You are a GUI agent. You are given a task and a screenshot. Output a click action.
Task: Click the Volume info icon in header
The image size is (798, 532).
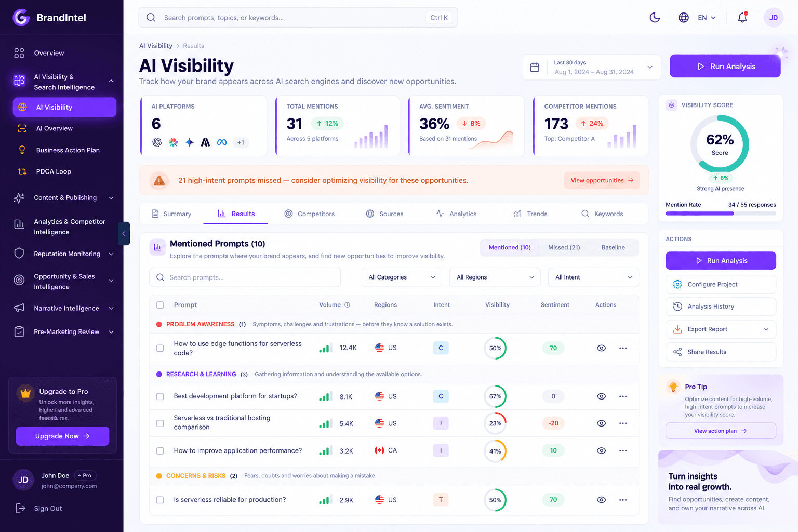click(347, 305)
